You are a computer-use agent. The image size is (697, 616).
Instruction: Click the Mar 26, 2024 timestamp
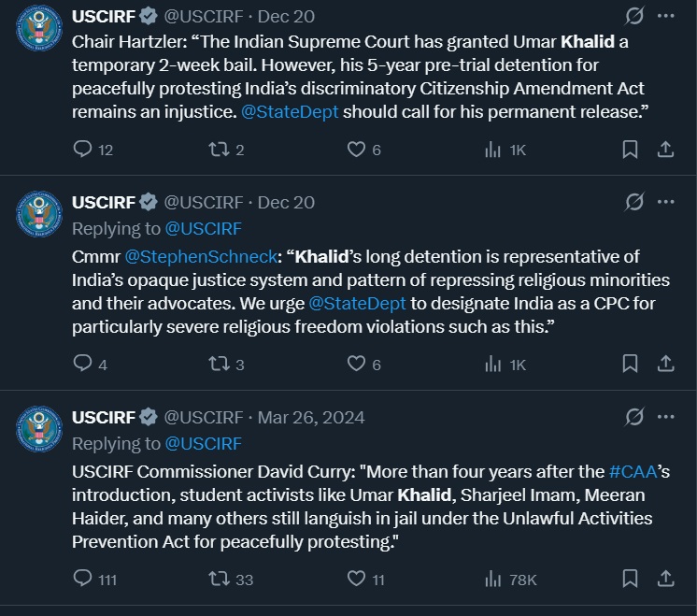(311, 417)
